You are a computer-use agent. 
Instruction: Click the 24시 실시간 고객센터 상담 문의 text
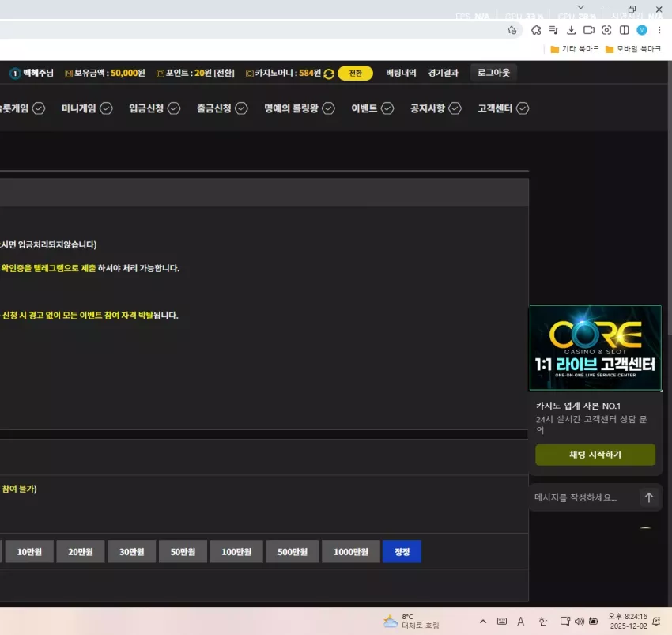[x=591, y=425]
